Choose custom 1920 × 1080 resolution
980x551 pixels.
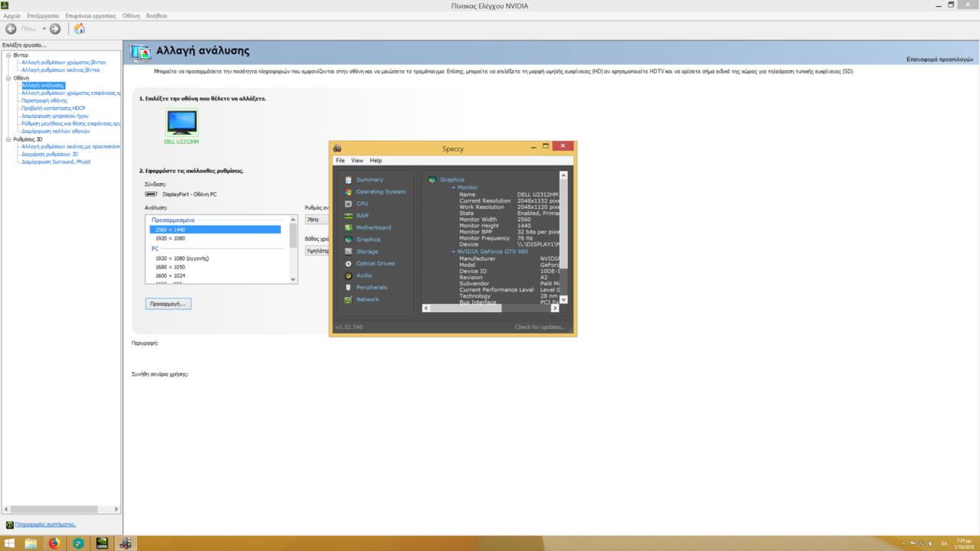pos(170,239)
